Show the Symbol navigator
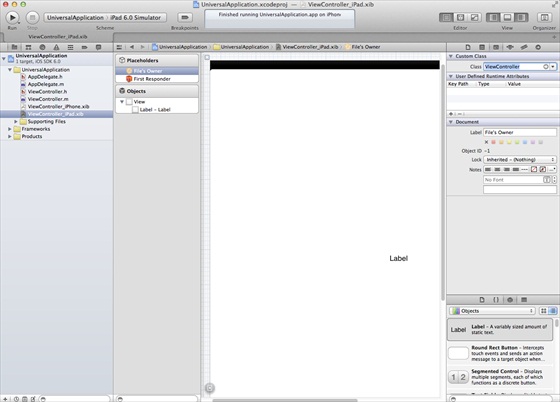Screen dimensions: 560x402 pos(28,47)
